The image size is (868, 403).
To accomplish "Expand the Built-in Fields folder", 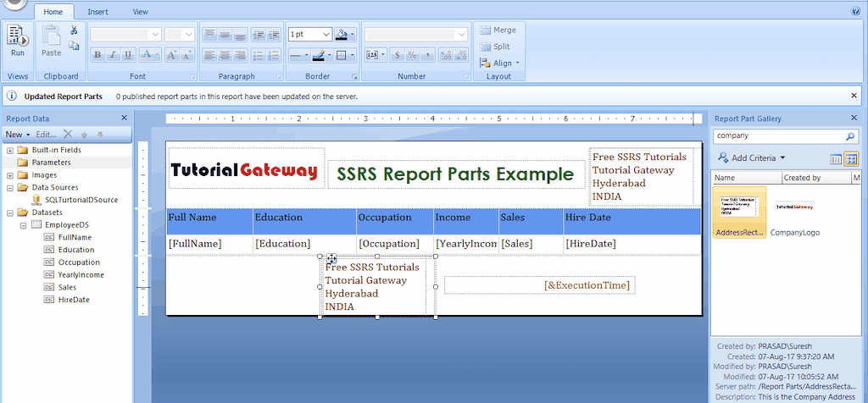I will (x=9, y=150).
